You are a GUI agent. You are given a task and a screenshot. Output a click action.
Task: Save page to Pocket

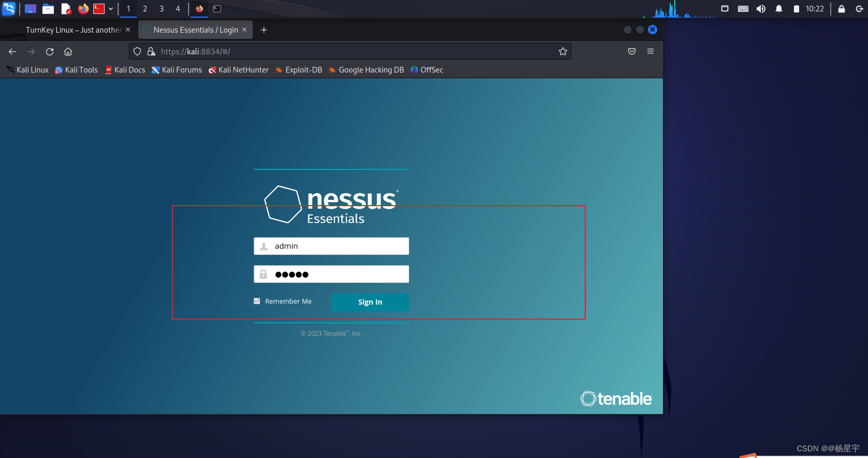pos(632,51)
